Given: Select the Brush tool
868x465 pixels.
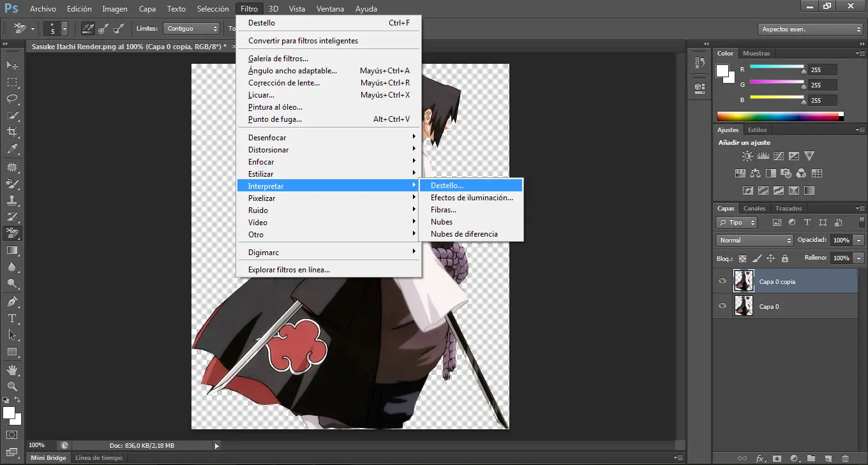Looking at the screenshot, I should 11,184.
